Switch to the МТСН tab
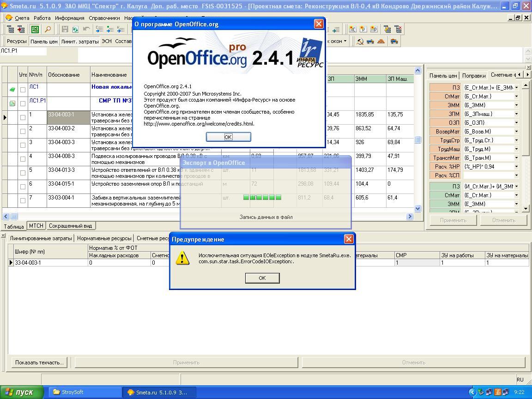 [36, 226]
